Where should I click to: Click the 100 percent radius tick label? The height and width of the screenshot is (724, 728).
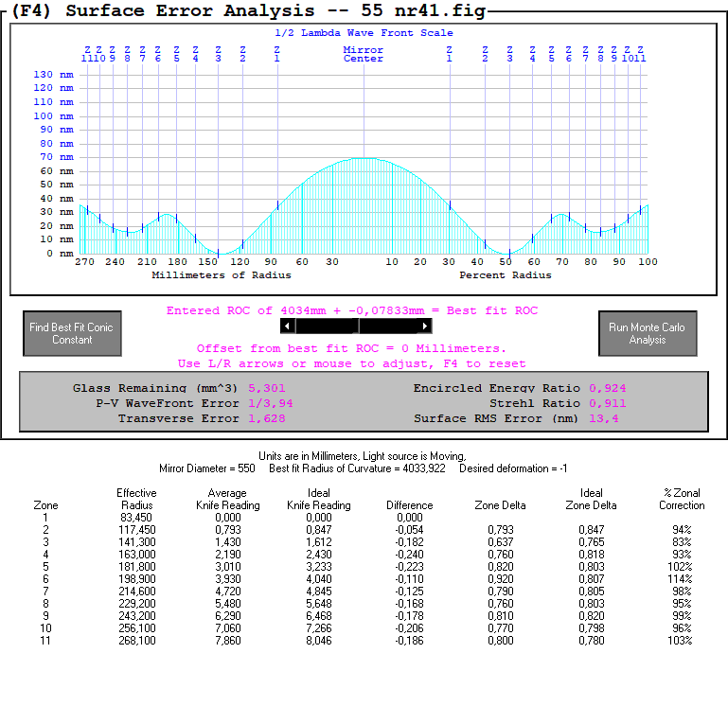tap(648, 262)
